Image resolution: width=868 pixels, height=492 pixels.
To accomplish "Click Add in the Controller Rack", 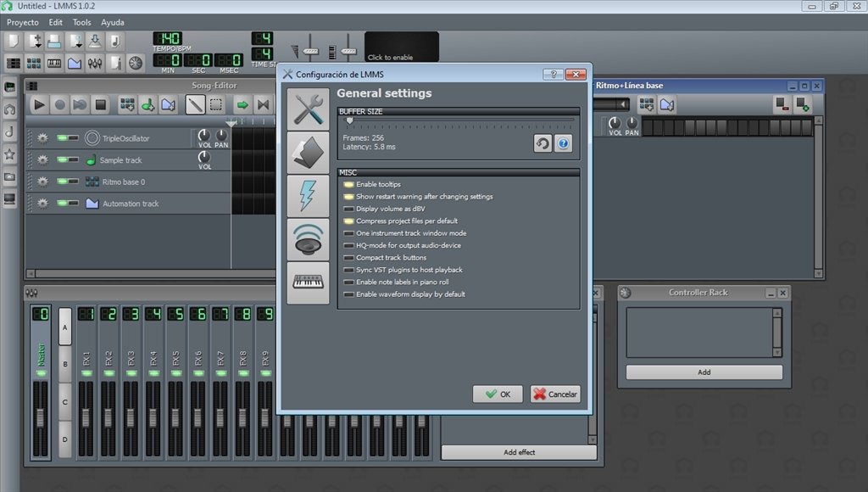I will click(704, 372).
